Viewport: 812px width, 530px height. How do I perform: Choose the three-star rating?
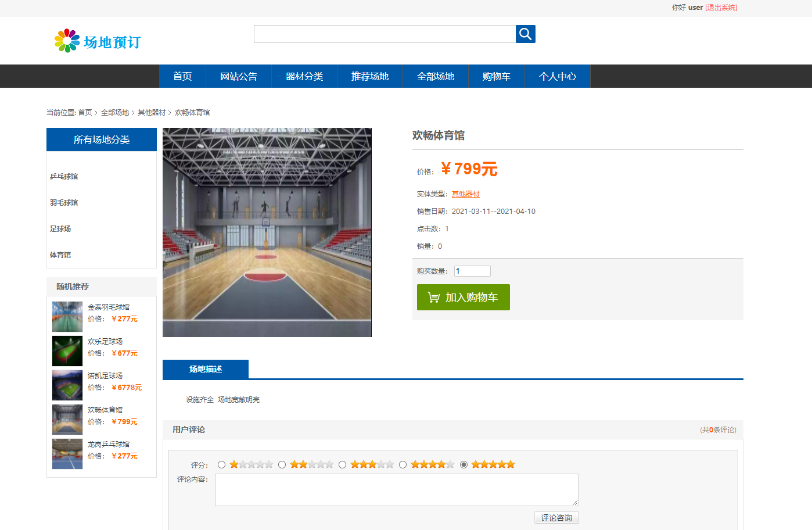pos(342,464)
